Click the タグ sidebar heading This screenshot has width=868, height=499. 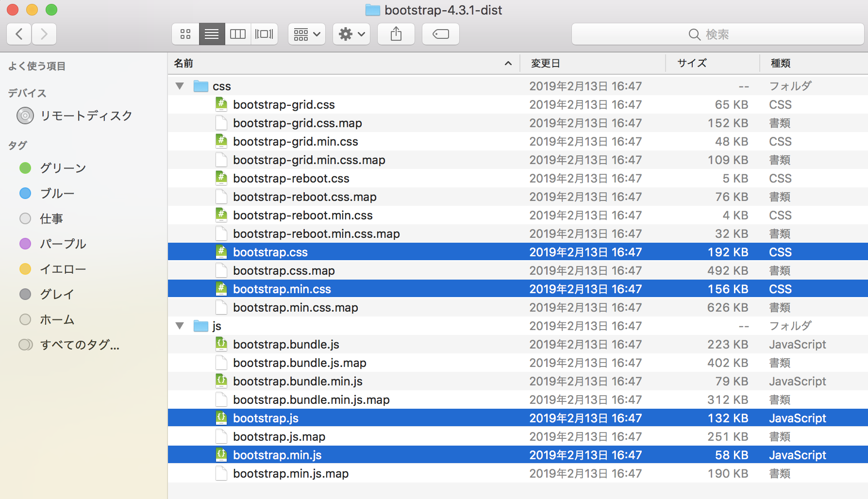17,145
